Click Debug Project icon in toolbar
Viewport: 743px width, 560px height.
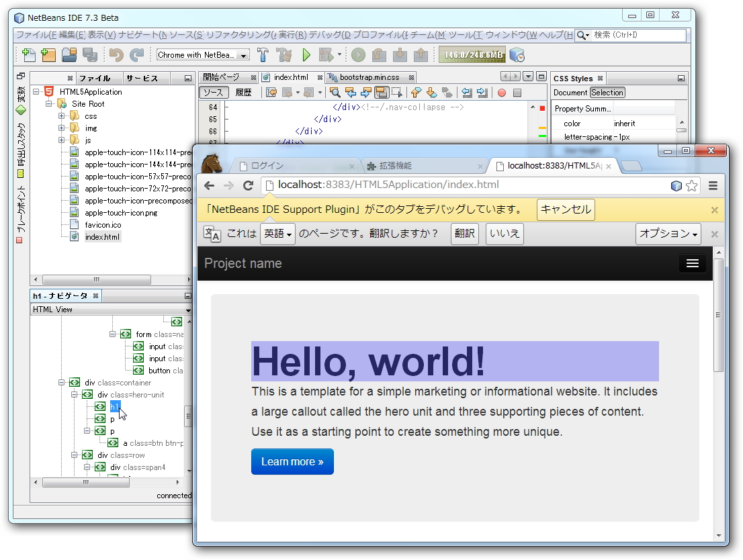(326, 55)
